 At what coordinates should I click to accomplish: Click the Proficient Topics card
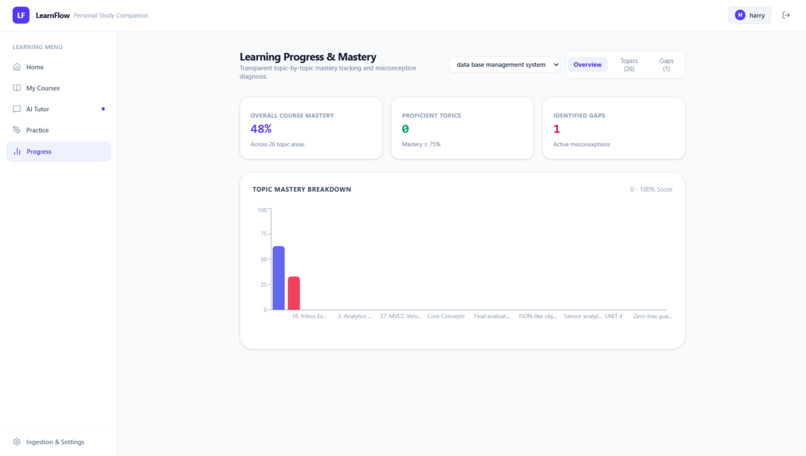click(x=462, y=129)
